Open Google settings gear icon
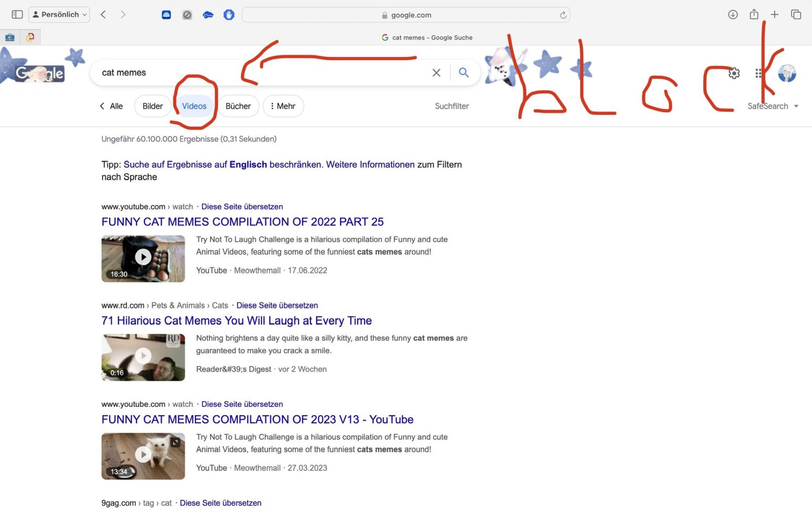 734,73
